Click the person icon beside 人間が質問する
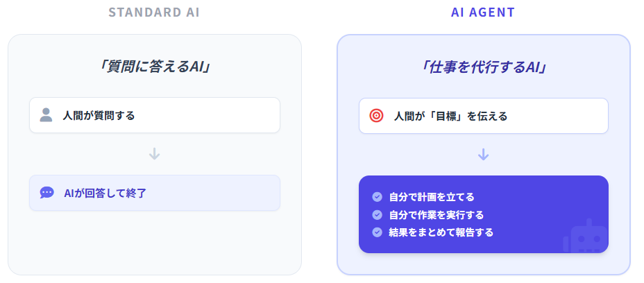Screen dimensions: 644x283 coord(46,115)
